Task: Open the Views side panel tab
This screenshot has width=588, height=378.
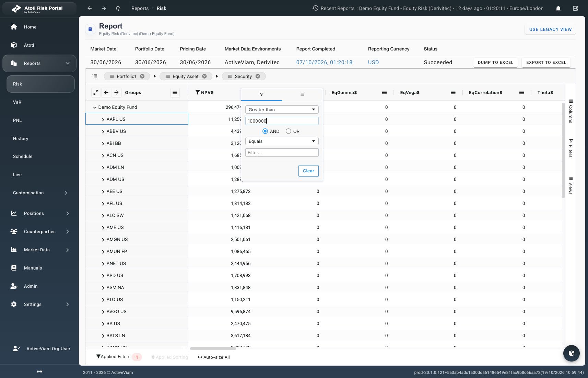Action: [x=571, y=185]
